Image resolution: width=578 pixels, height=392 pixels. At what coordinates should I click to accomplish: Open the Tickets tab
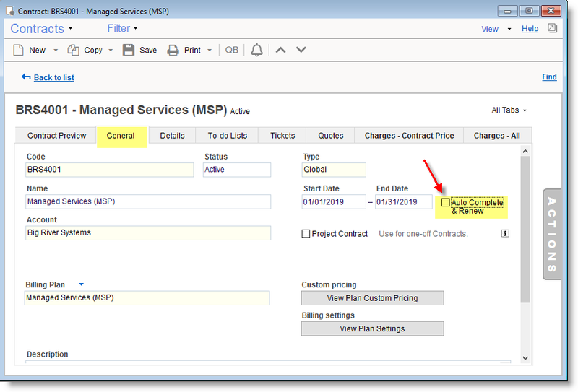point(282,135)
